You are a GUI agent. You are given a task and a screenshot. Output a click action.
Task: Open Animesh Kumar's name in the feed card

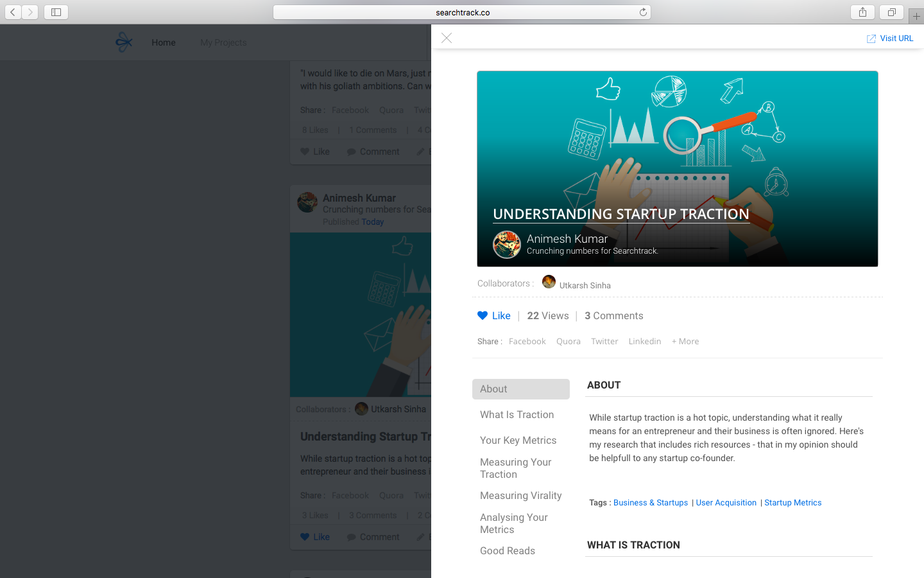tap(359, 198)
